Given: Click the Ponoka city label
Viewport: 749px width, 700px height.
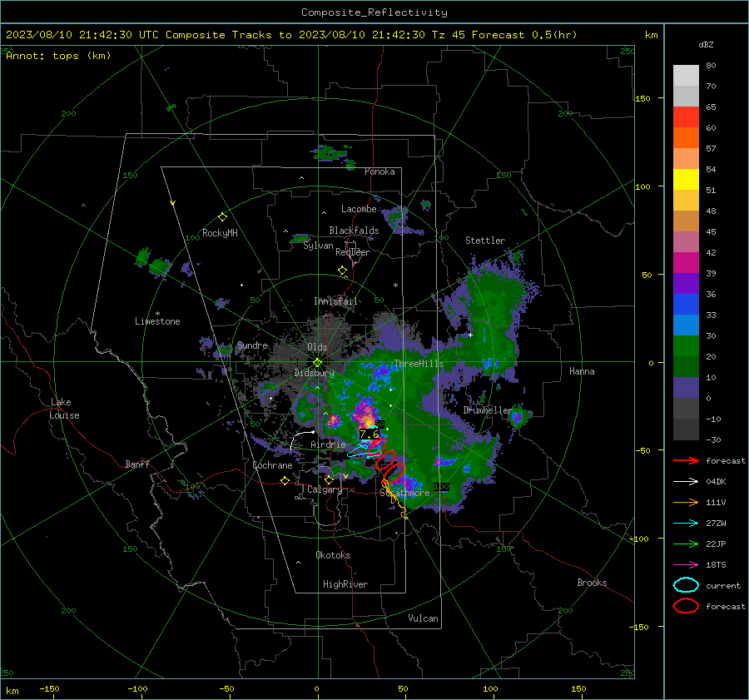Looking at the screenshot, I should click(x=379, y=171).
